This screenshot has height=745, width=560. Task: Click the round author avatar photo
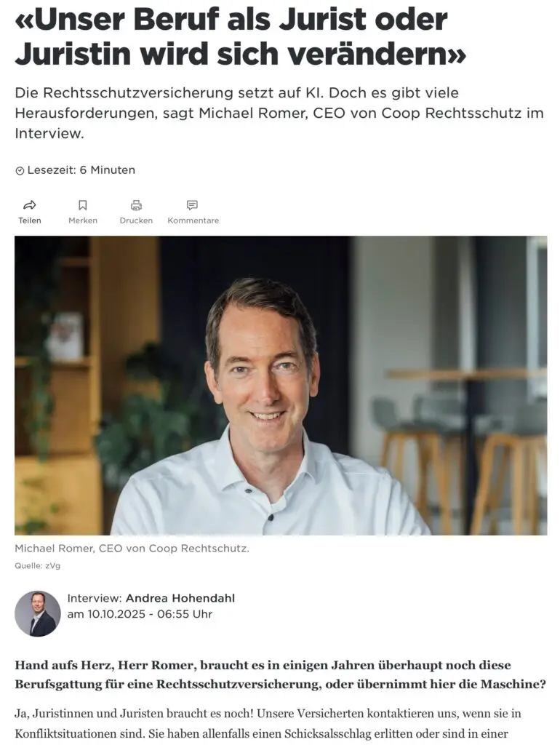coord(38,613)
